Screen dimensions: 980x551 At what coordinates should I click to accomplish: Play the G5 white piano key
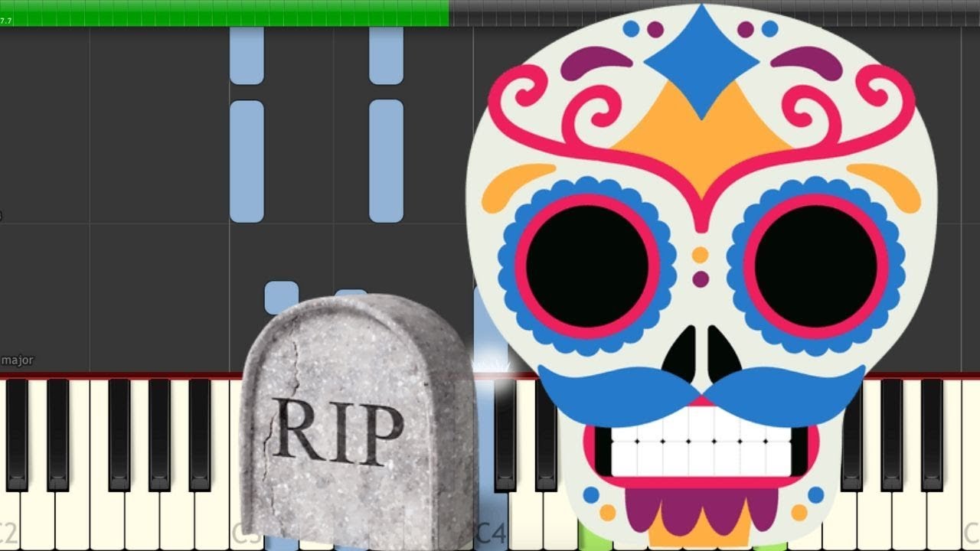874,520
